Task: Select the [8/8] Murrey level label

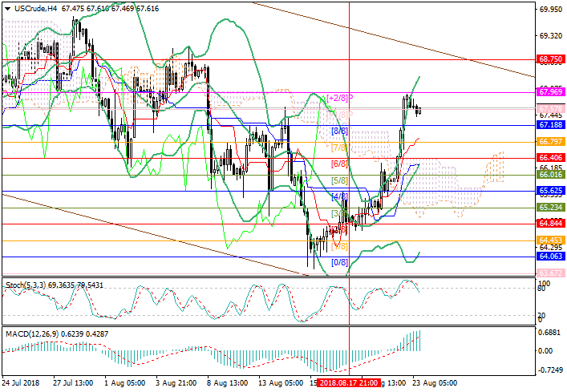Action: pos(339,130)
